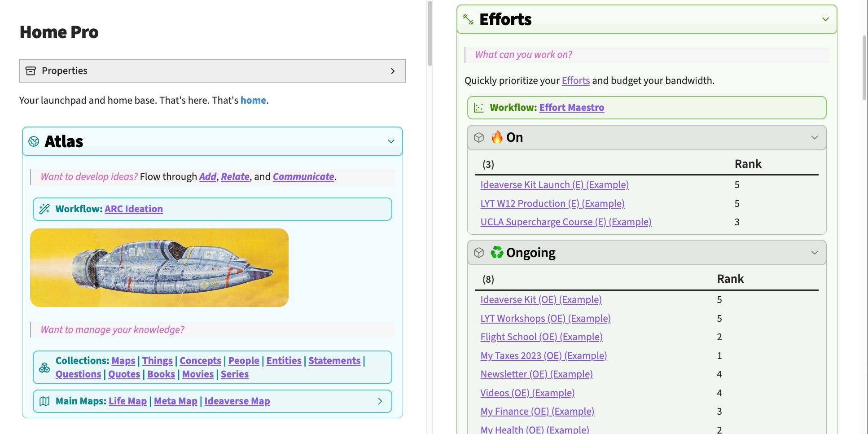Viewport: 868px width, 434px height.
Task: Open Ideaverse Kit (OE) (Example)
Action: click(x=541, y=300)
